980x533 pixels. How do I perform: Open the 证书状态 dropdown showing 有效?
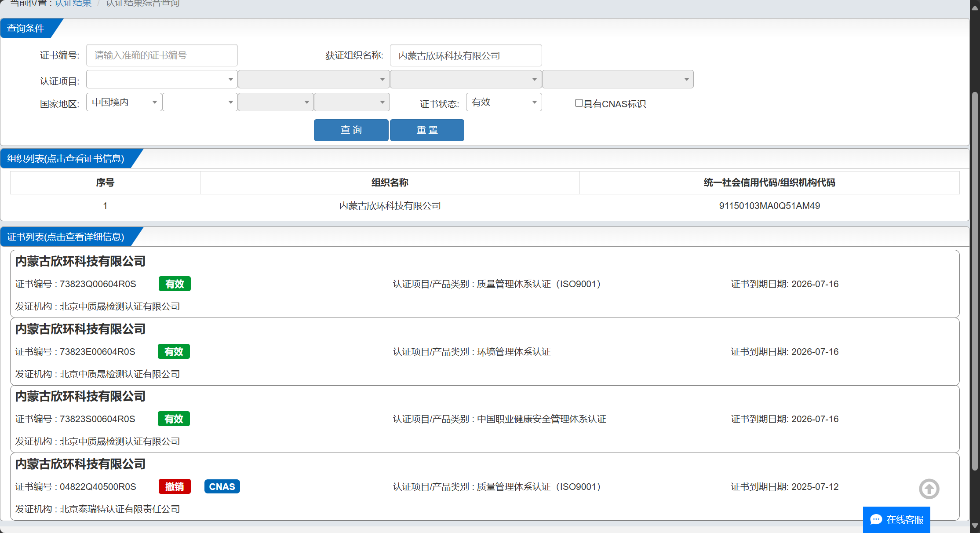pos(504,102)
